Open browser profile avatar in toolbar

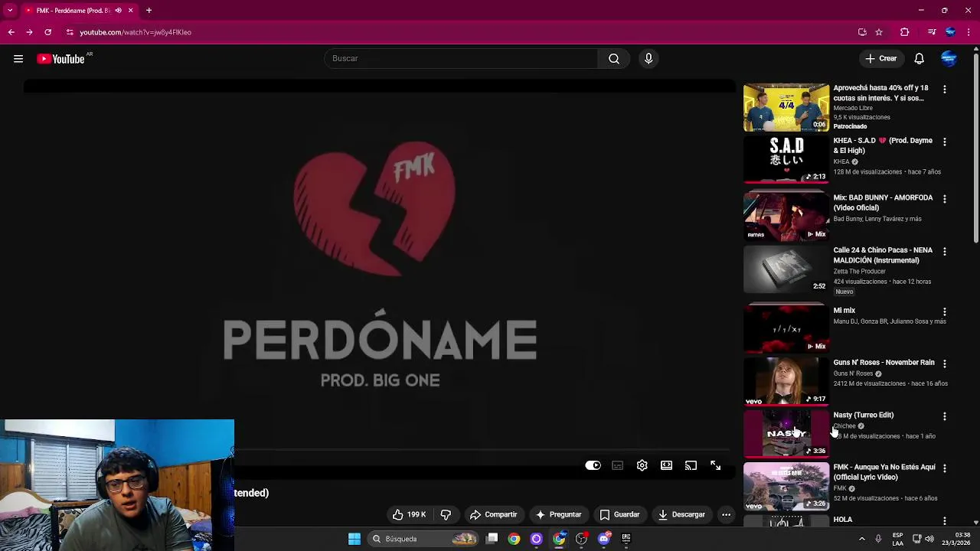(x=950, y=32)
